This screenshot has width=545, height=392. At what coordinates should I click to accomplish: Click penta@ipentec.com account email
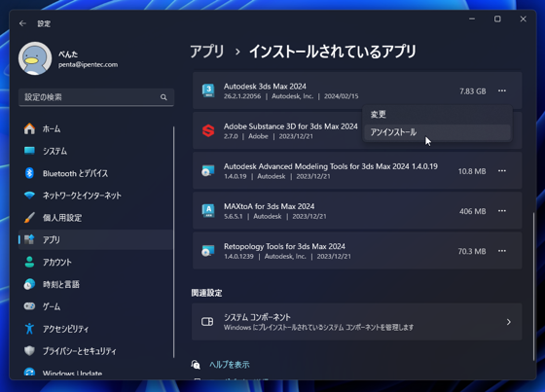pyautogui.click(x=88, y=64)
